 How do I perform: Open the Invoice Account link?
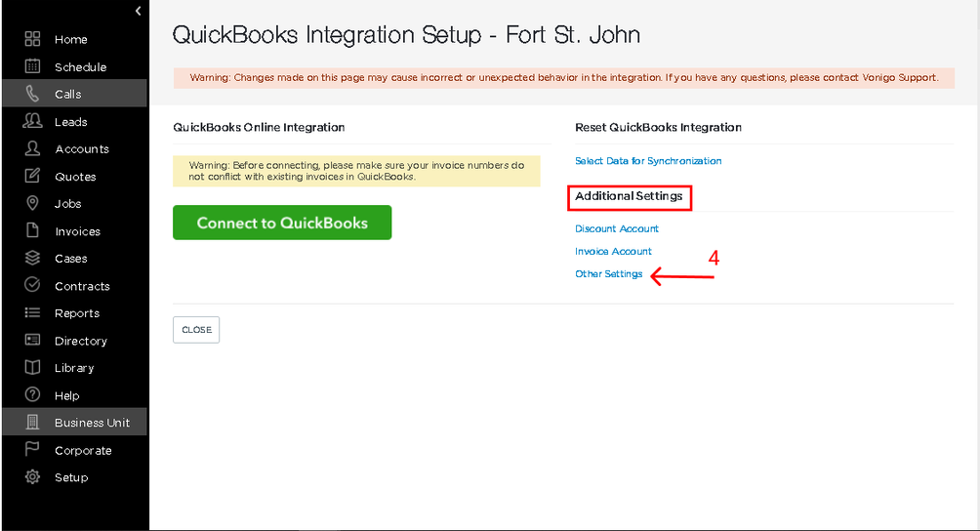coord(613,251)
